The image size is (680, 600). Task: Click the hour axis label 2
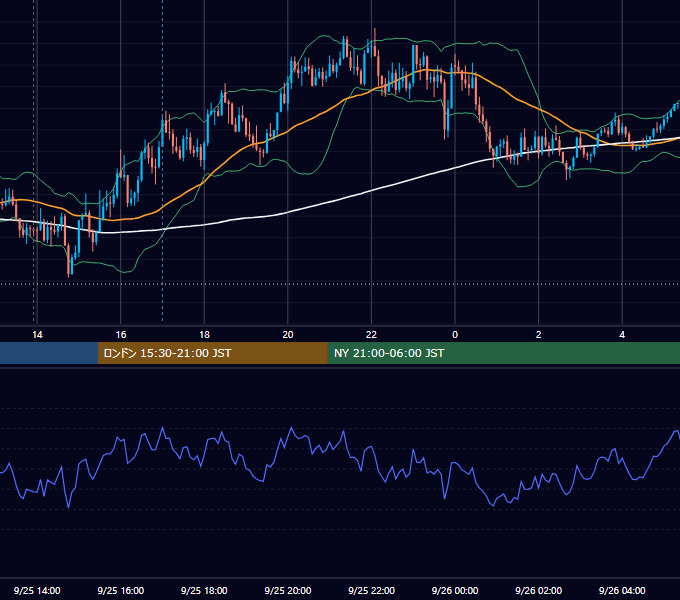click(x=538, y=335)
